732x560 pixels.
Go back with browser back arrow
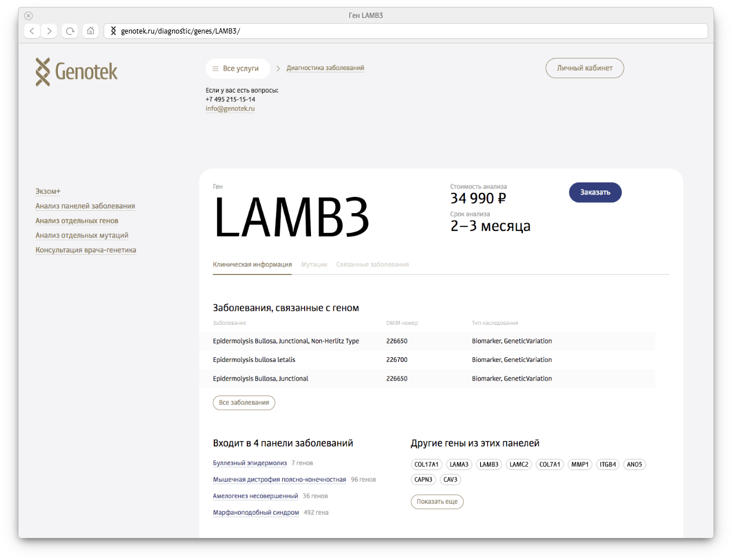point(32,31)
